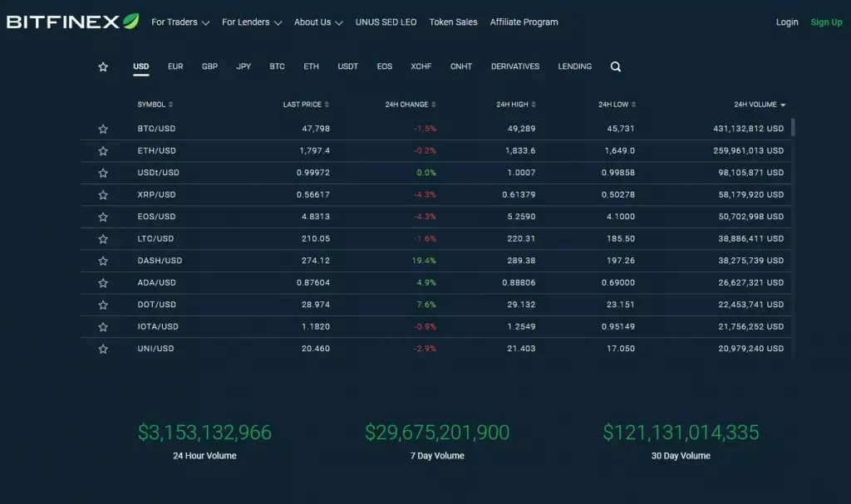851x504 pixels.
Task: Click BTC/USD last price 47,798
Action: (316, 129)
